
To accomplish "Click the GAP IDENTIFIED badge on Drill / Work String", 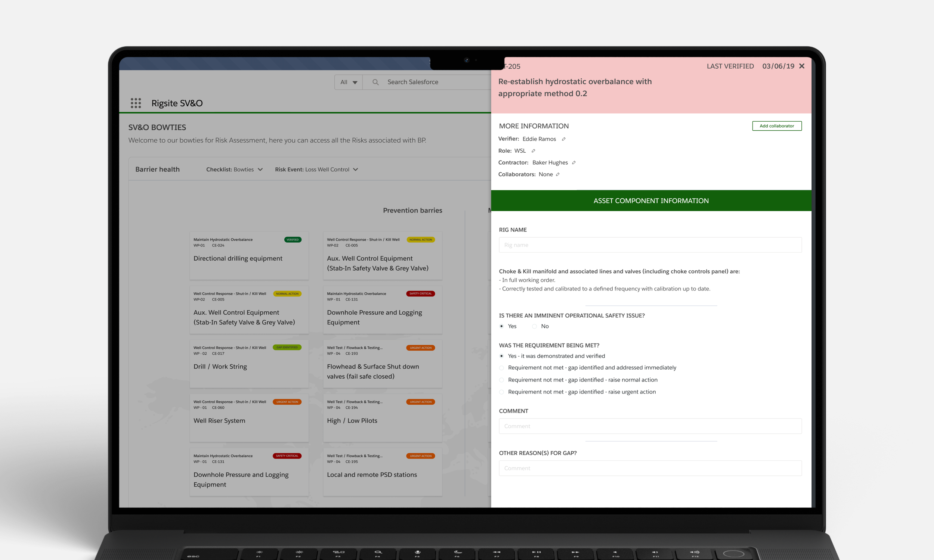I will coord(287,348).
